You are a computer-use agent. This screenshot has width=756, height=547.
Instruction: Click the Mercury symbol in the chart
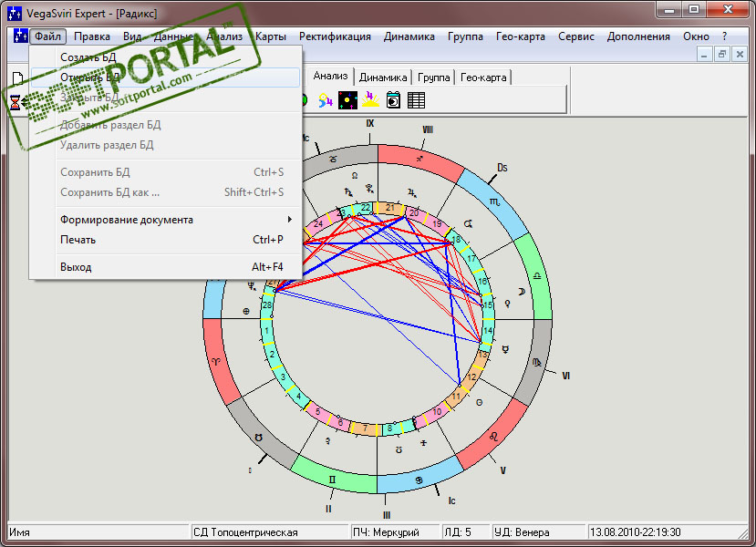(x=505, y=349)
